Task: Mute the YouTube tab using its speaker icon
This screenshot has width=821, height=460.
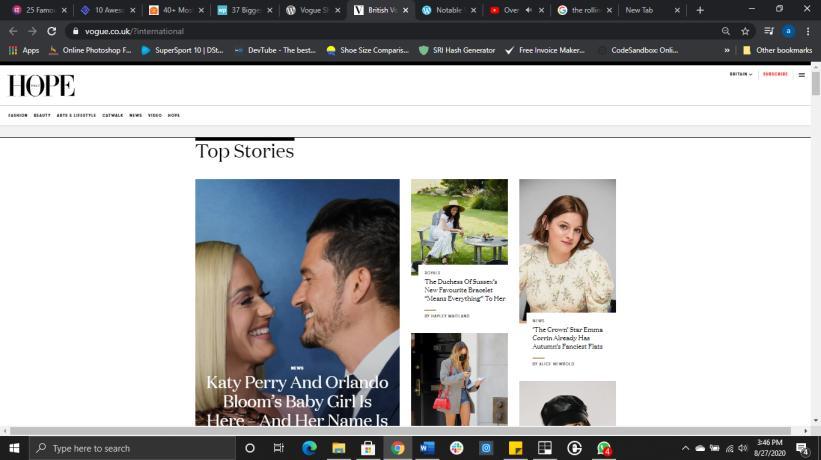Action: (528, 10)
